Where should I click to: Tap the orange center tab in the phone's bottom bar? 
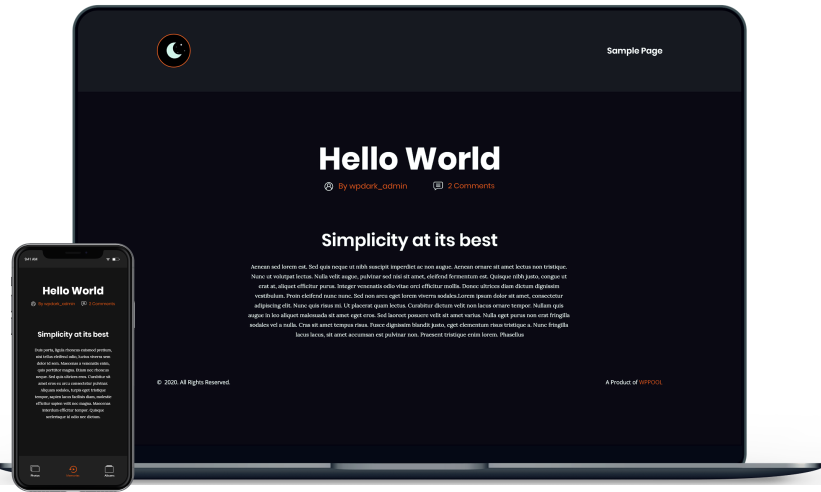73,469
